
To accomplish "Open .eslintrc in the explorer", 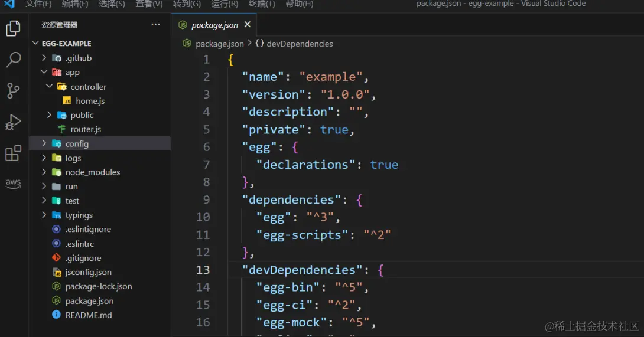I will click(x=79, y=244).
